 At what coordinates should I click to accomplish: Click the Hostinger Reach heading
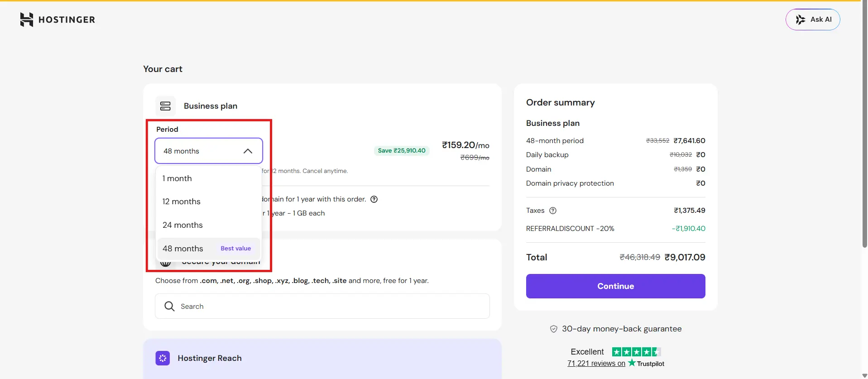coord(210,358)
